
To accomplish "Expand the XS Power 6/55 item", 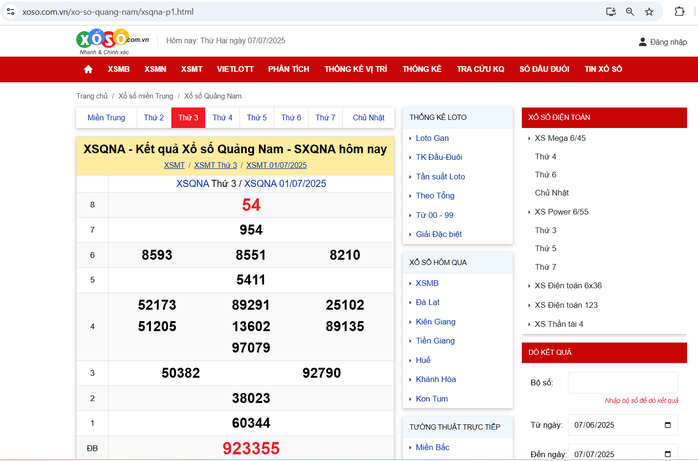I will point(559,212).
